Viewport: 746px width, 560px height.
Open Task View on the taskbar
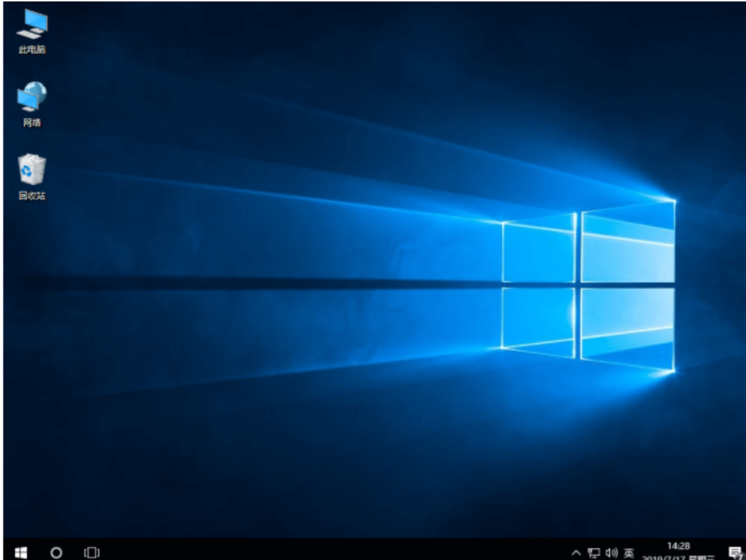[x=92, y=552]
